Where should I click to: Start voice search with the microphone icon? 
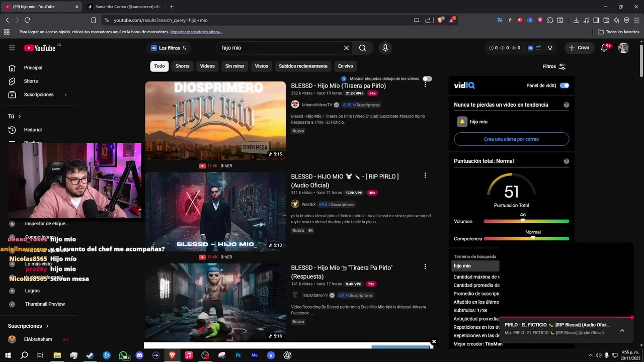tap(385, 48)
